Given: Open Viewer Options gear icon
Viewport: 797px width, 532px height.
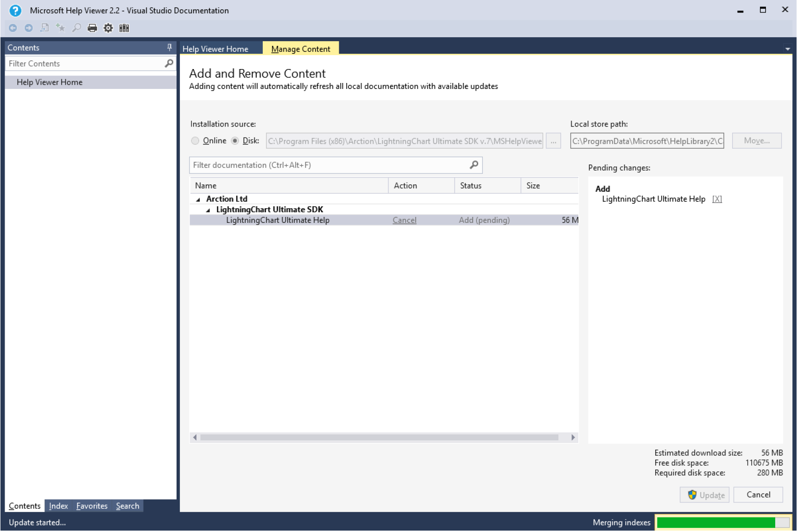Looking at the screenshot, I should coord(108,28).
